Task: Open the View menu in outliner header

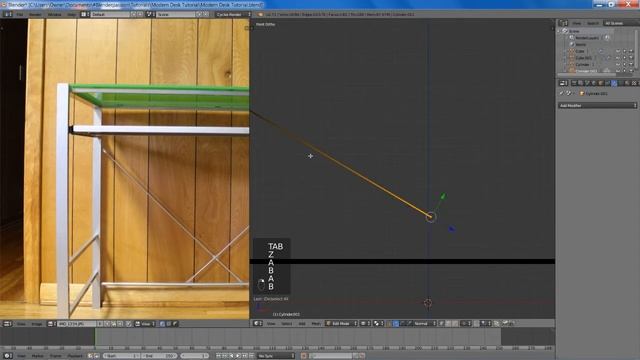Action: [x=577, y=23]
